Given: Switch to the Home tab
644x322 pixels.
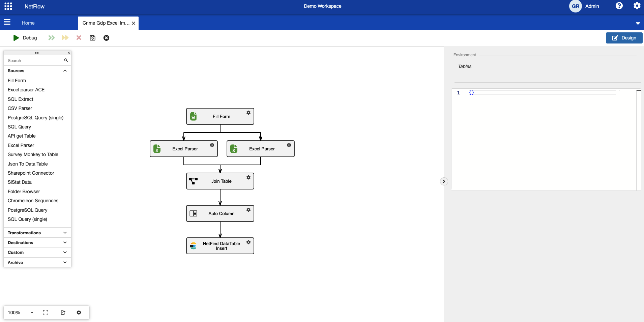Looking at the screenshot, I should coord(28,23).
